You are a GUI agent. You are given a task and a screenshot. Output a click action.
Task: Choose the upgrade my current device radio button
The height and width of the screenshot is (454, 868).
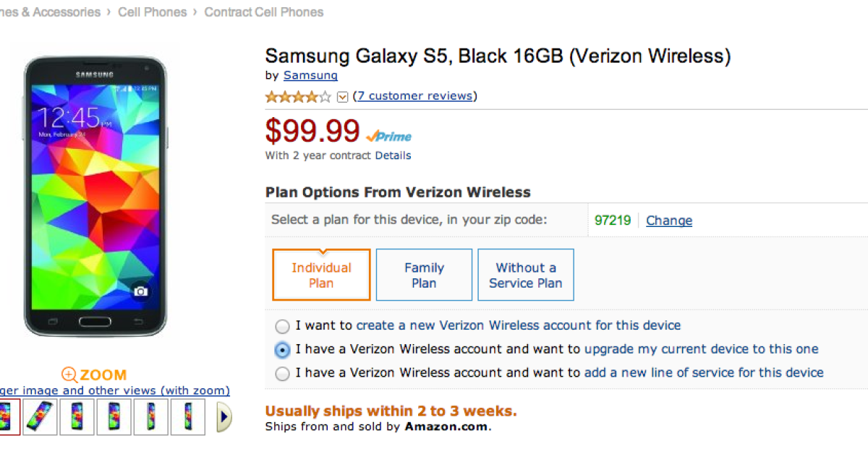point(282,350)
